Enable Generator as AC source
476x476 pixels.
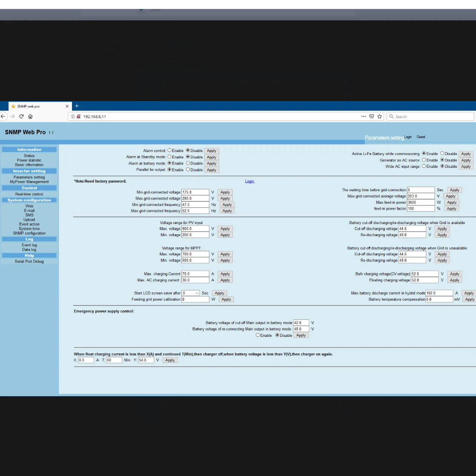pos(424,160)
